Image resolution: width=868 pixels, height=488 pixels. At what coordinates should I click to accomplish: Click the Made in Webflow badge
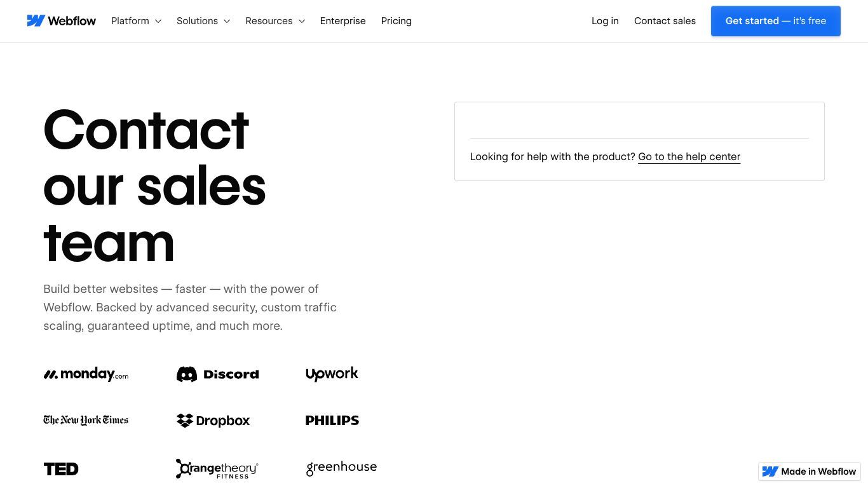coord(810,471)
